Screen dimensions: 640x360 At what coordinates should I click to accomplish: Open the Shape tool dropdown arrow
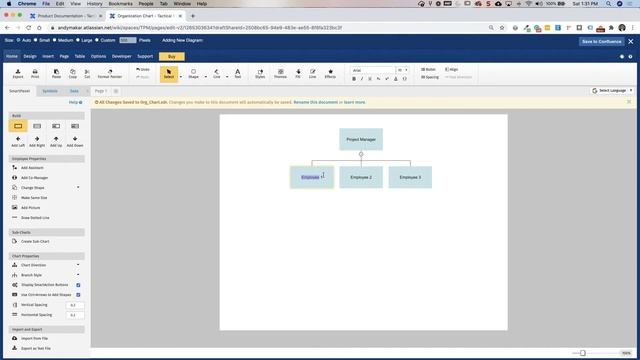click(x=205, y=77)
